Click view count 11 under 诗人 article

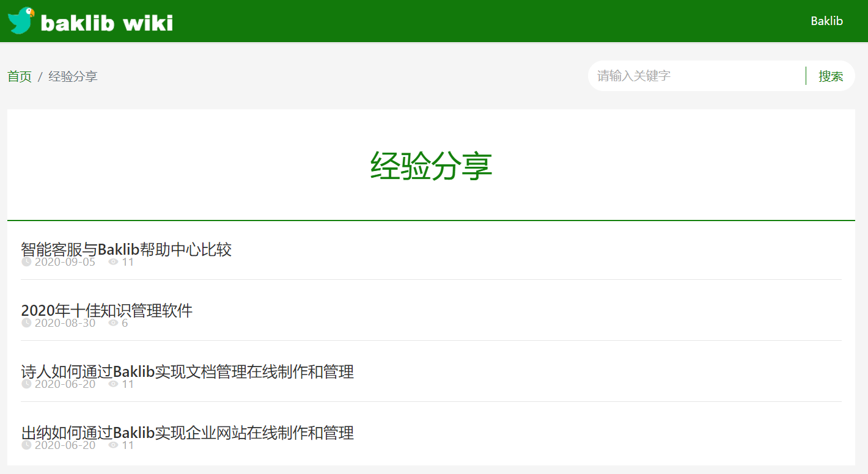[128, 384]
